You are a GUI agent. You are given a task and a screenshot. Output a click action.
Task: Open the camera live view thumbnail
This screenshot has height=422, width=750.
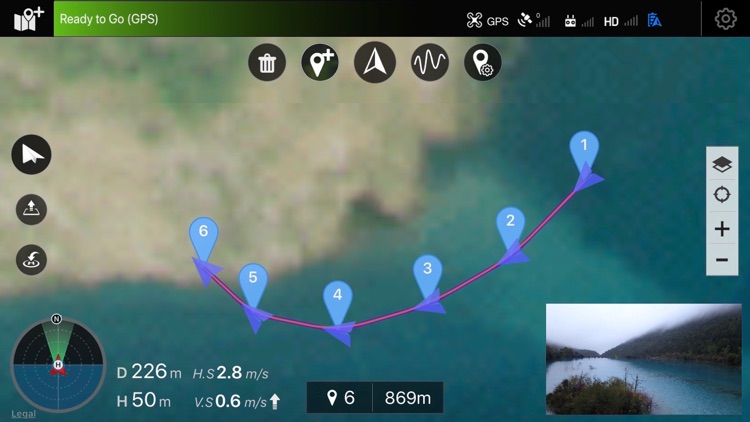(644, 359)
